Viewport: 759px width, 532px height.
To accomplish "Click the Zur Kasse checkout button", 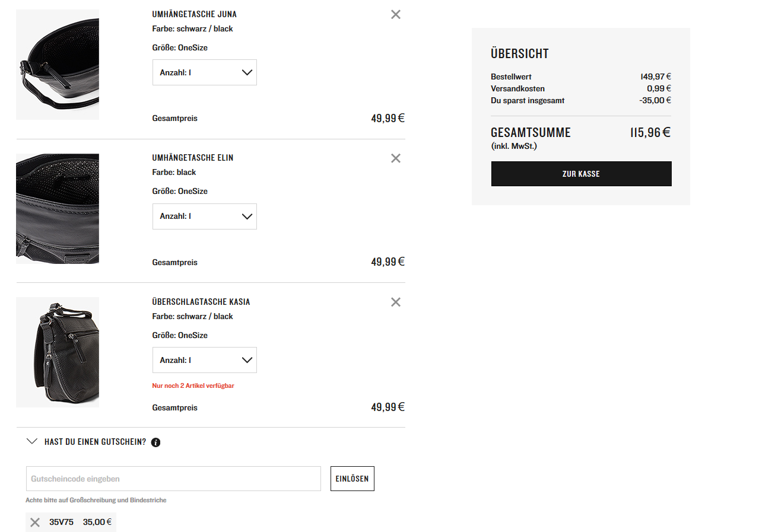I will tap(581, 174).
